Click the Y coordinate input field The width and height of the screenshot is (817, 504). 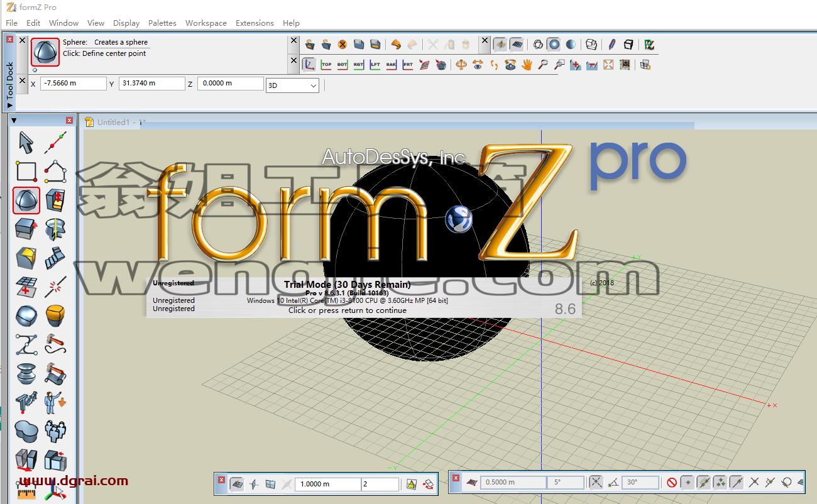point(151,84)
